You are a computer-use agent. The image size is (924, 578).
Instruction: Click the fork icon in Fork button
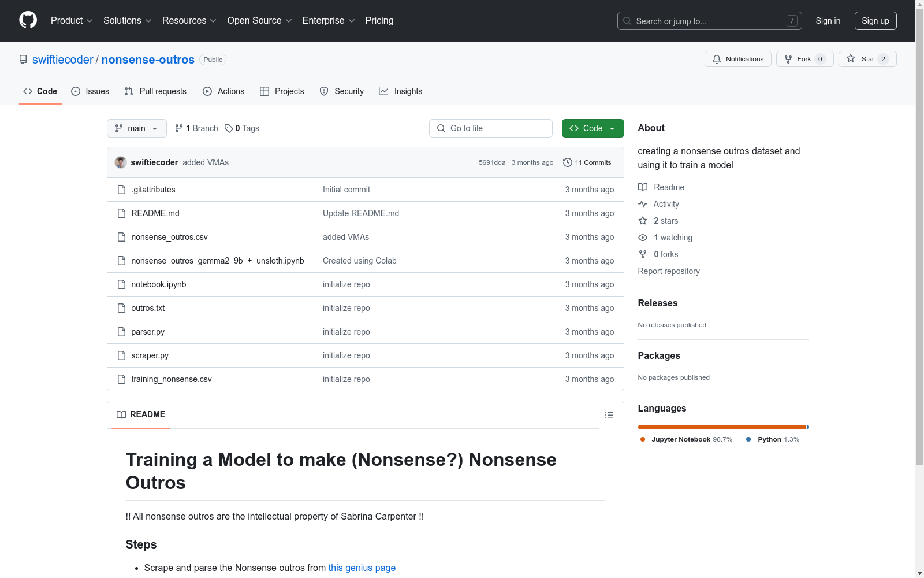tap(788, 59)
